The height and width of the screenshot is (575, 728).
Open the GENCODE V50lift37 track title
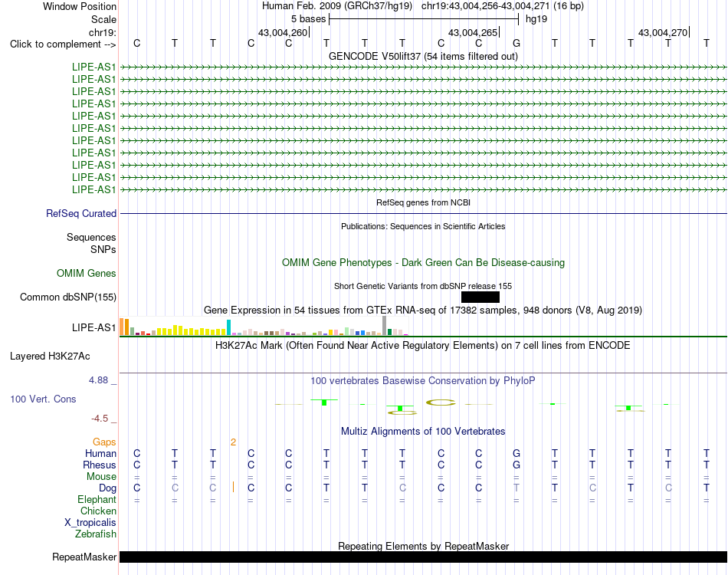point(423,56)
